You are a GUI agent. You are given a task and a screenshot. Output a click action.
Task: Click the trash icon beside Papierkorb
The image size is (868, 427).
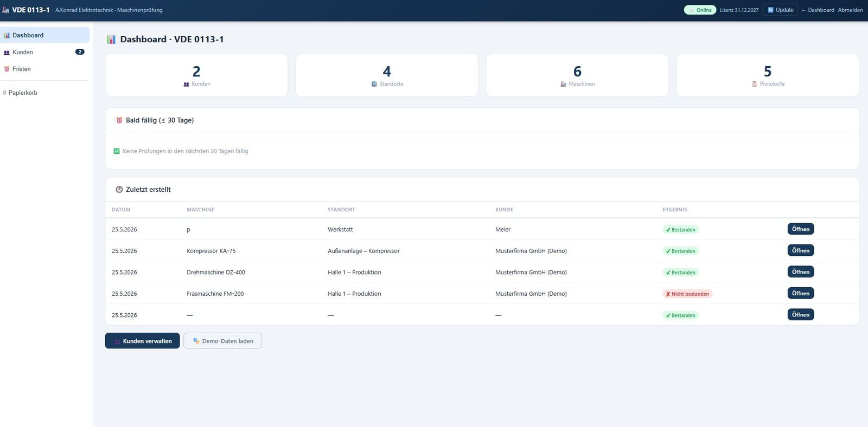coord(4,93)
